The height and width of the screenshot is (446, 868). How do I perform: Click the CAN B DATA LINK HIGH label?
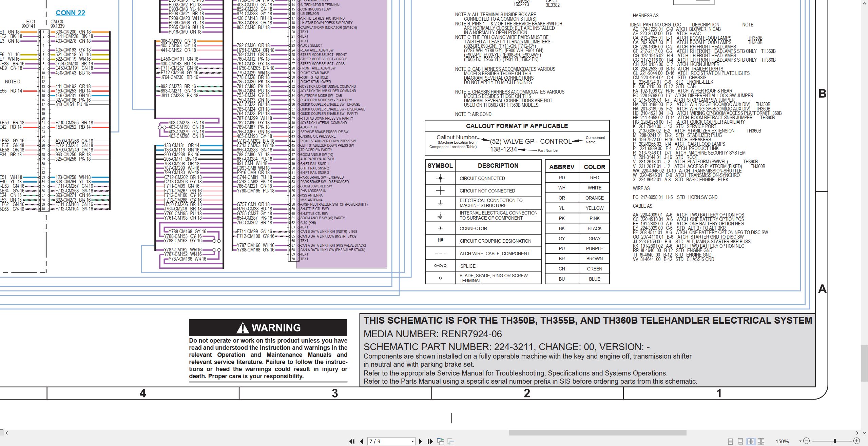point(328,231)
